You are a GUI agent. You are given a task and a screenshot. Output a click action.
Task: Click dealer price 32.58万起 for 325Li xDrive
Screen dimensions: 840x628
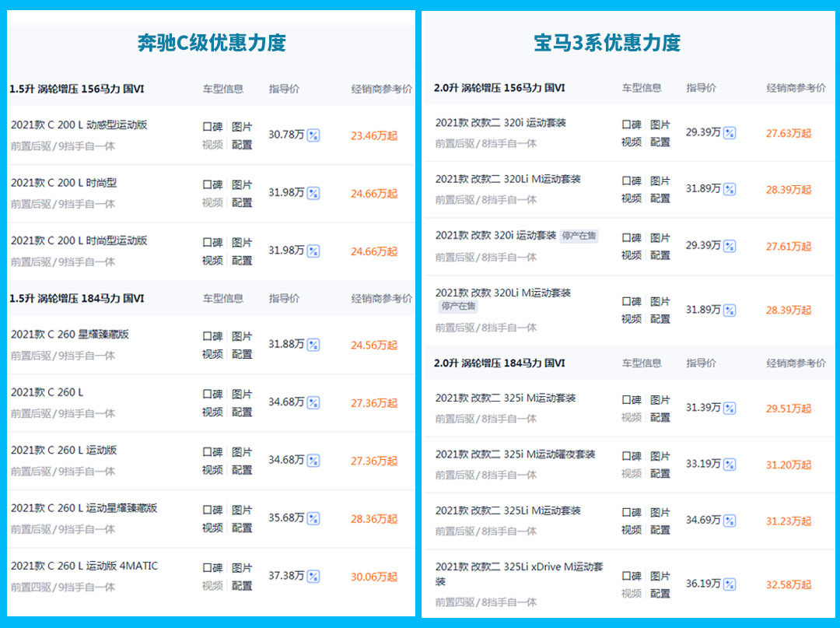click(x=788, y=584)
